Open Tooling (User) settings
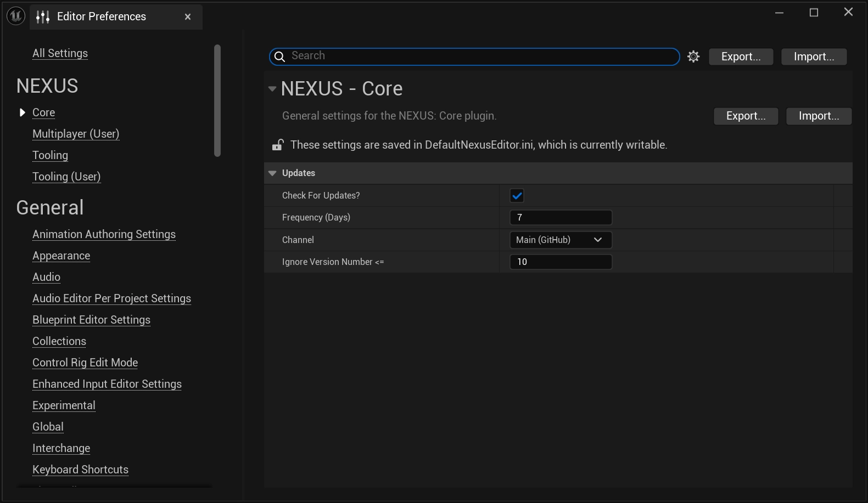Image resolution: width=868 pixels, height=503 pixels. [x=66, y=177]
